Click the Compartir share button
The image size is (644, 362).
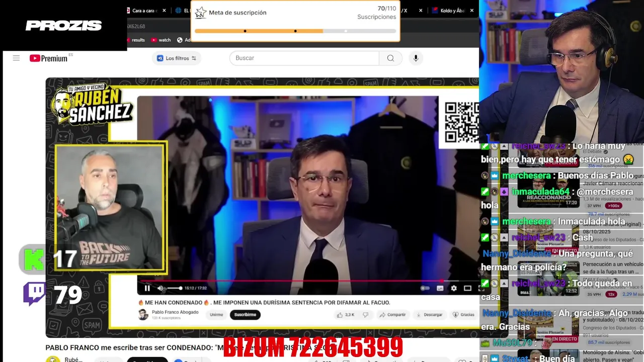coord(392,315)
